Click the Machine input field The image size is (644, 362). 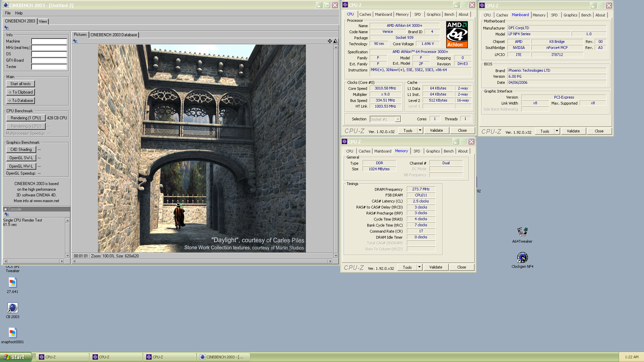coord(49,41)
